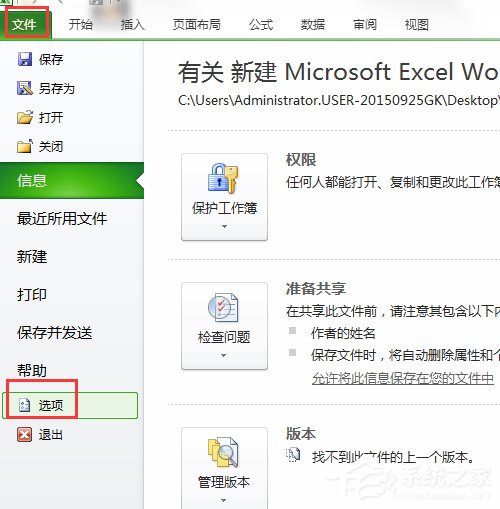Click the Check for Issues checklist icon
The image size is (500, 509).
tap(223, 307)
